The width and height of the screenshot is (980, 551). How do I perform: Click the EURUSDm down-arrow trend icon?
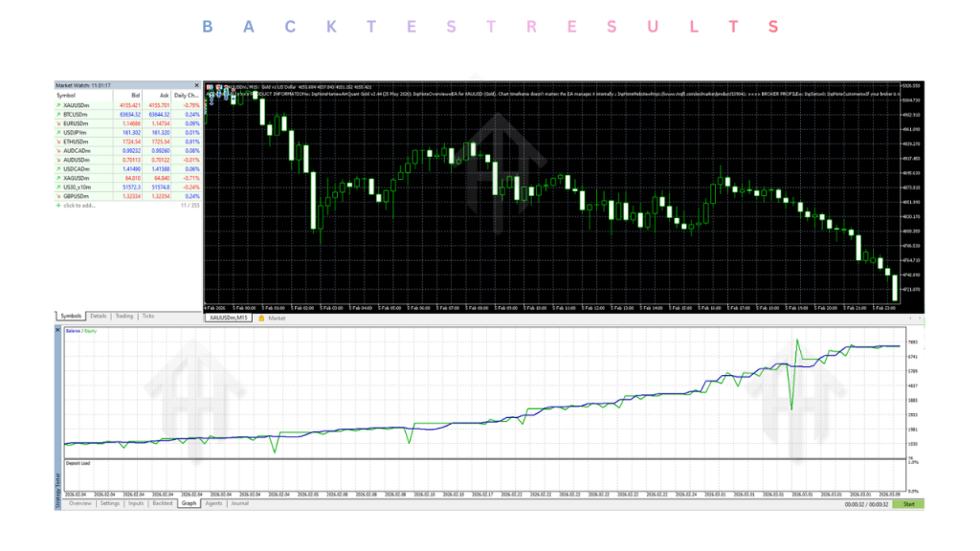tap(58, 123)
